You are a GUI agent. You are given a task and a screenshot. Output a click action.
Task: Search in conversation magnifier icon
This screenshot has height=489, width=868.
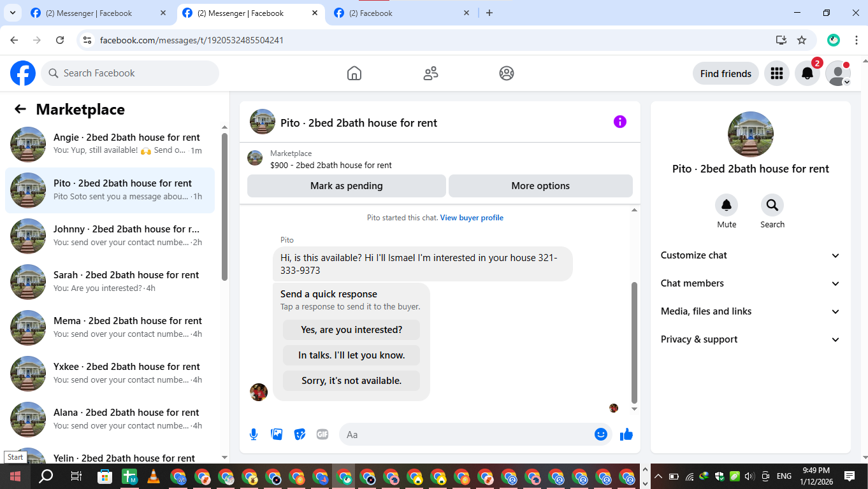point(772,205)
